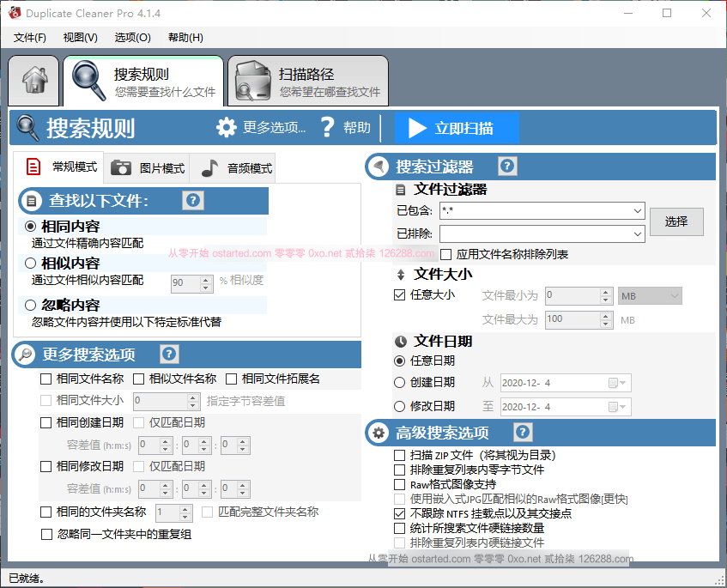Viewport: 727px width, 588px height.
Task: Click 已就绪 status bar text
Action: (27, 579)
